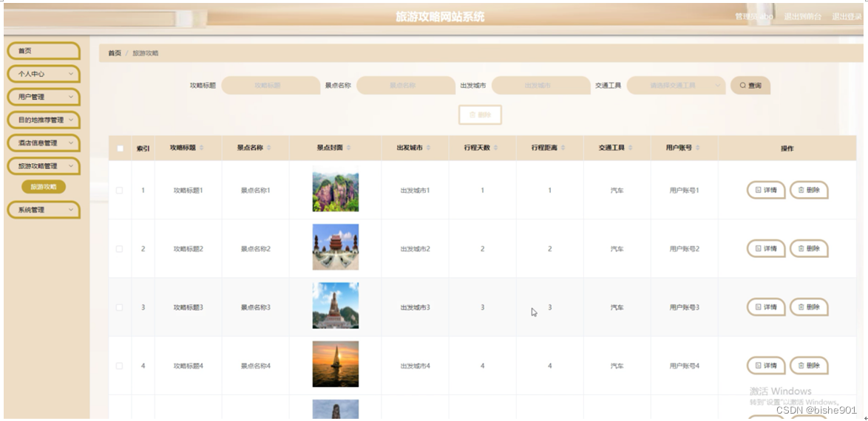The height and width of the screenshot is (421, 868).
Task: Click 首页 in the breadcrumb
Action: point(115,53)
